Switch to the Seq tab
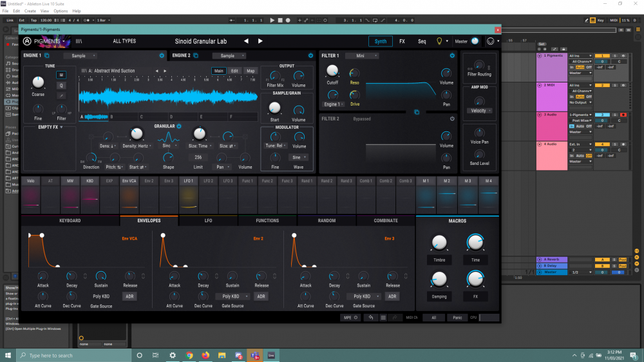This screenshot has width=644, height=362. [x=422, y=41]
